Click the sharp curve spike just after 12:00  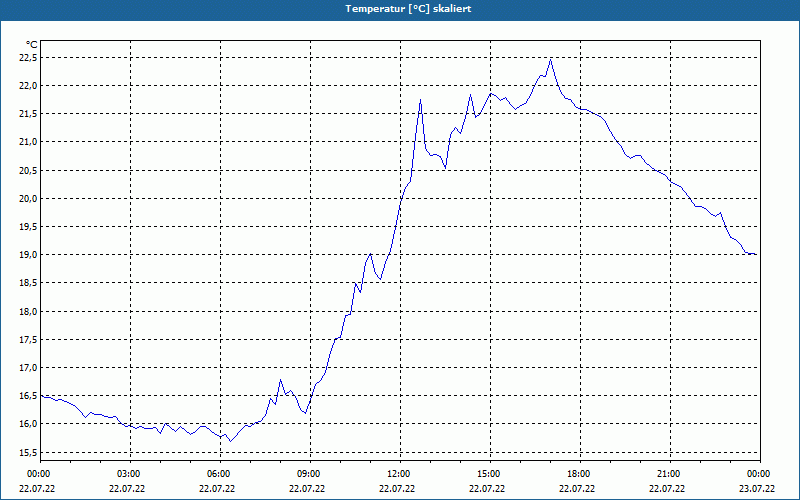click(x=420, y=99)
